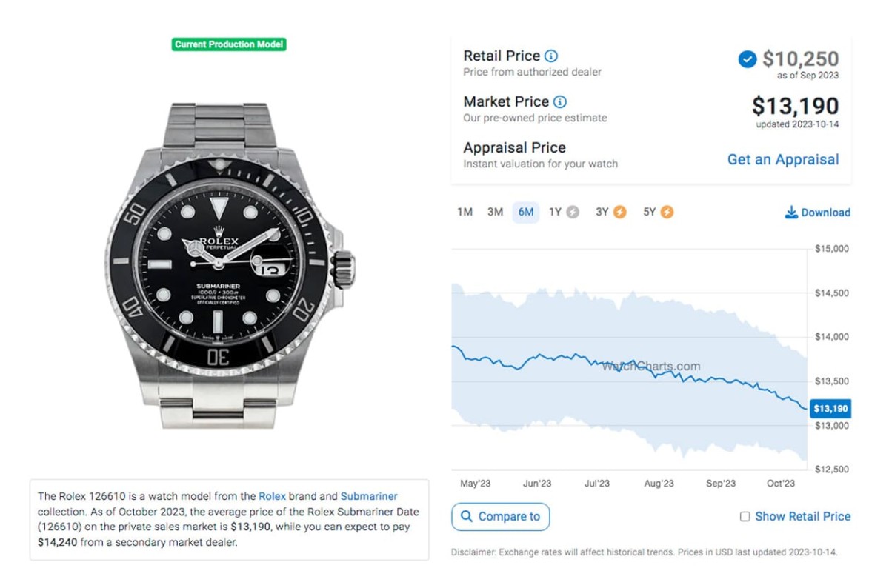Select the 1M time range
Viewport: 889px width, 588px height.
(x=465, y=212)
